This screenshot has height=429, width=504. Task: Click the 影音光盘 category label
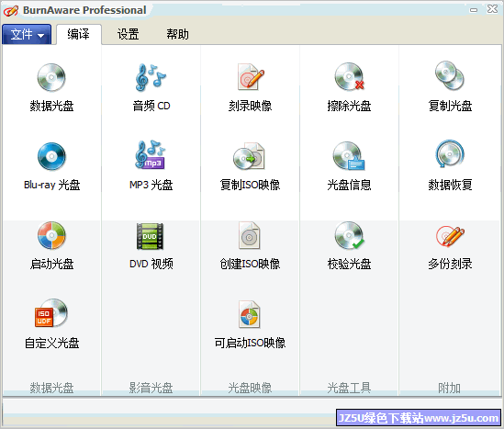click(151, 388)
